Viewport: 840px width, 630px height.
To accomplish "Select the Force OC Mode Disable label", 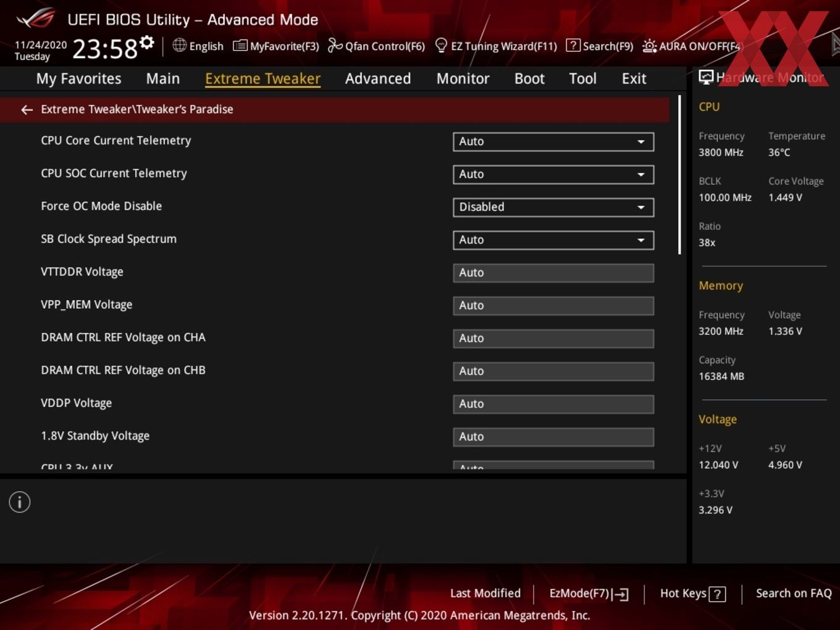I will click(101, 206).
